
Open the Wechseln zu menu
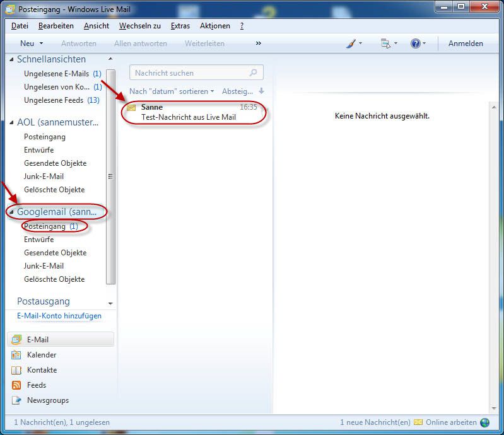click(139, 26)
